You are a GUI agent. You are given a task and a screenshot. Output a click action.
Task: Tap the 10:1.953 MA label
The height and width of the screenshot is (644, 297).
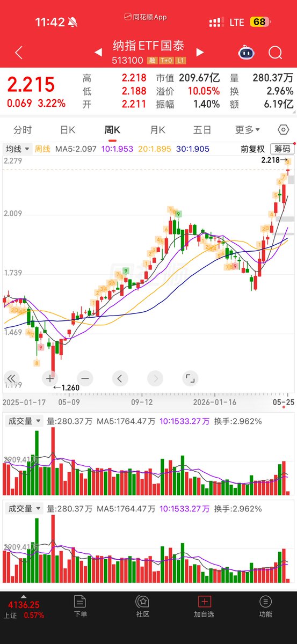118,149
